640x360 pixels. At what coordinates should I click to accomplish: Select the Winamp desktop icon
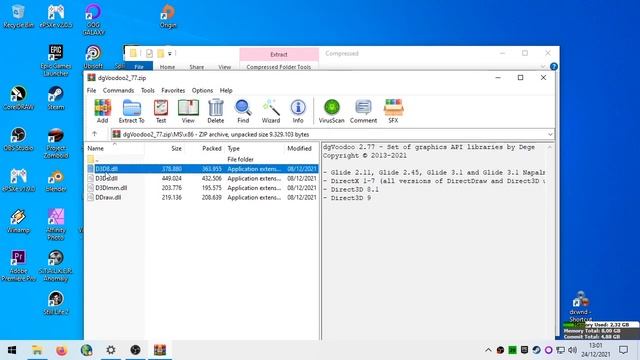coord(18,221)
